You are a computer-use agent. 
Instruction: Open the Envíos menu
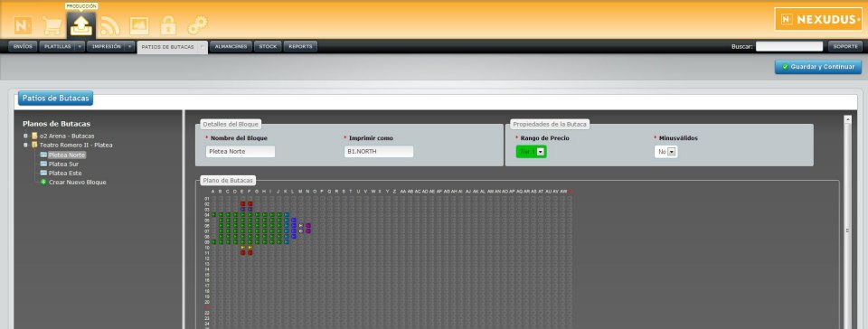point(23,46)
